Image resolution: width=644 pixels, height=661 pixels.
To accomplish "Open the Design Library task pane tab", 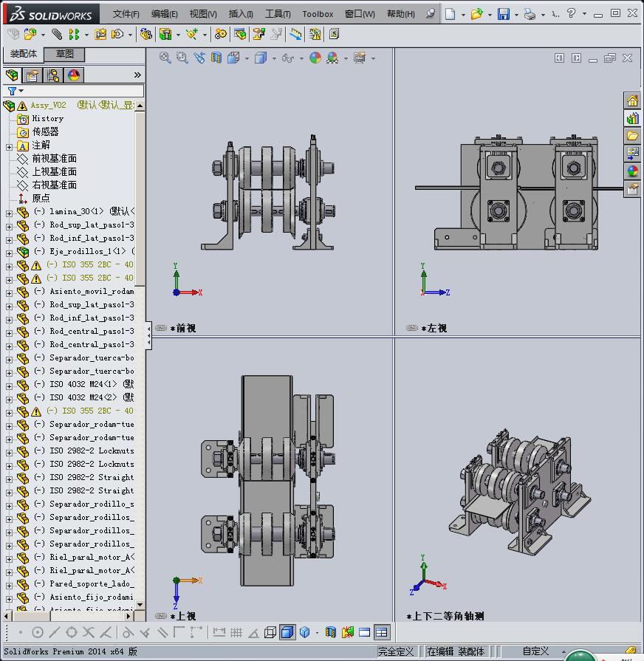I will coord(632,118).
